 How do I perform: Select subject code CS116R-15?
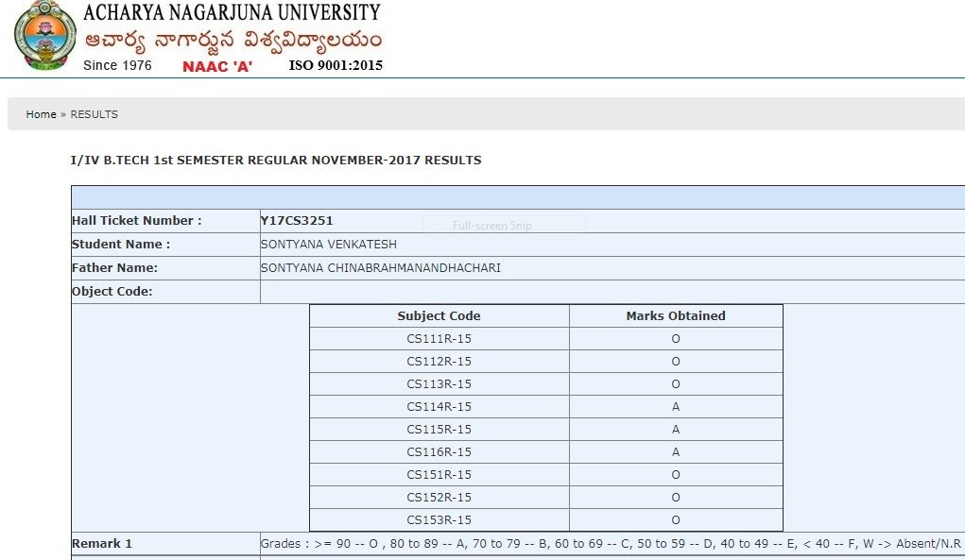coord(439,452)
